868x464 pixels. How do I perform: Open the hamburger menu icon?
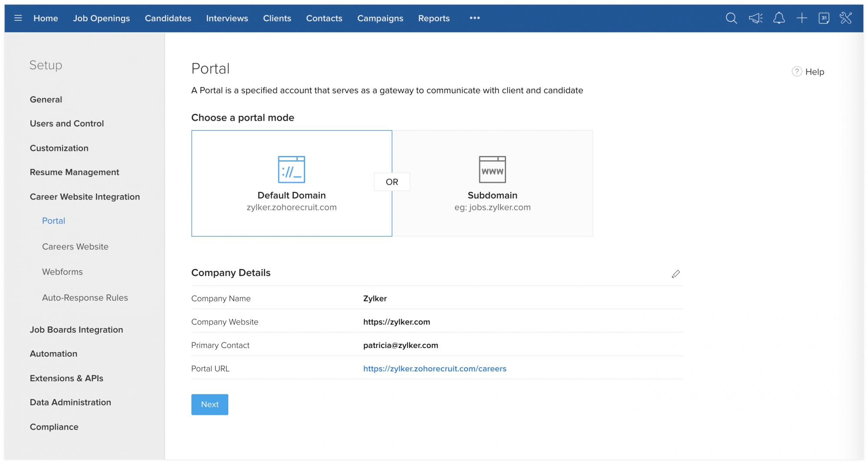(18, 18)
